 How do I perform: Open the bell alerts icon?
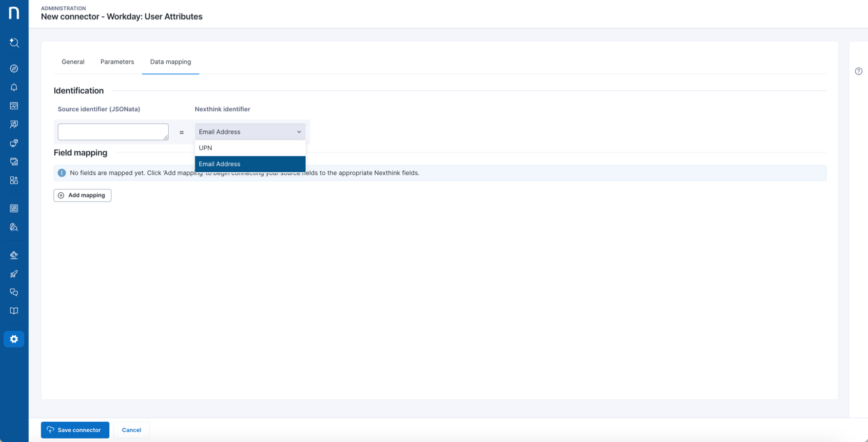point(14,87)
